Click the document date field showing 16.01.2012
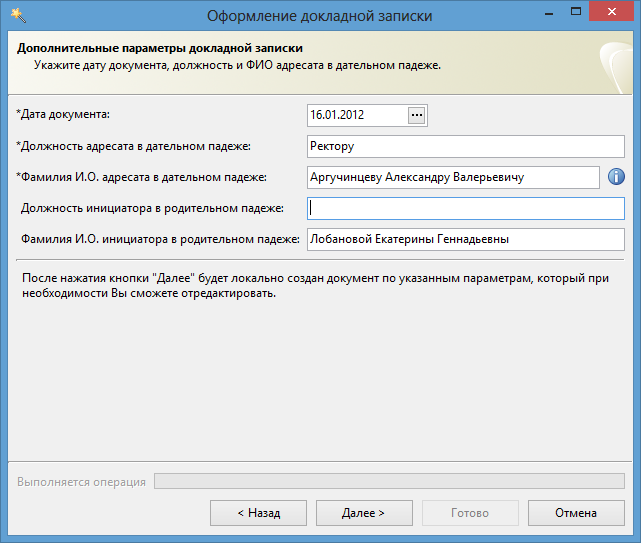This screenshot has width=641, height=543. (x=357, y=115)
